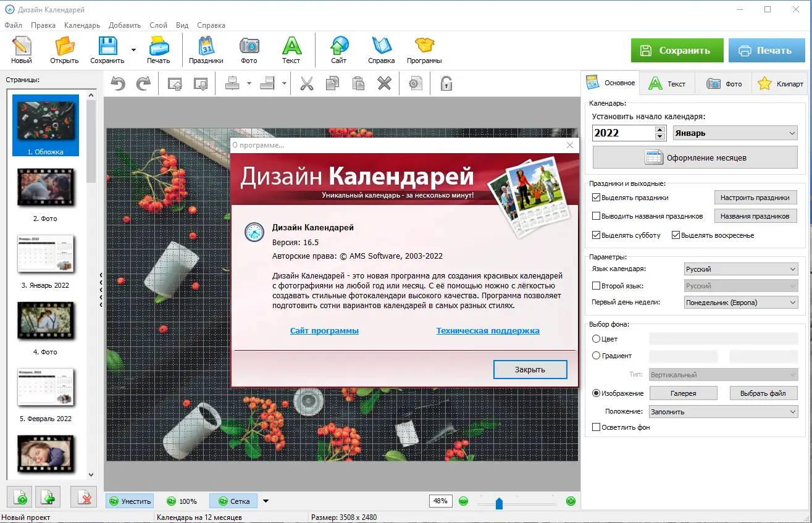Click the Открыть folder icon
Viewport: 812px width, 523px height.
coord(64,50)
